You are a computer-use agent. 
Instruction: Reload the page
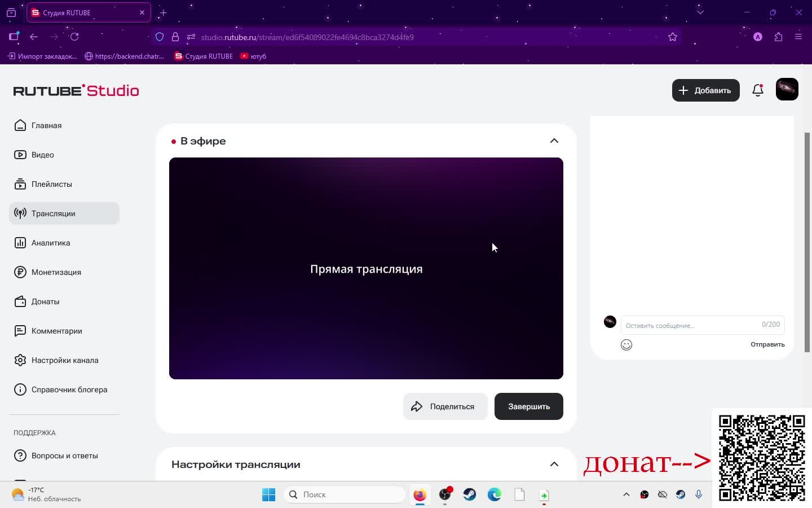point(74,37)
